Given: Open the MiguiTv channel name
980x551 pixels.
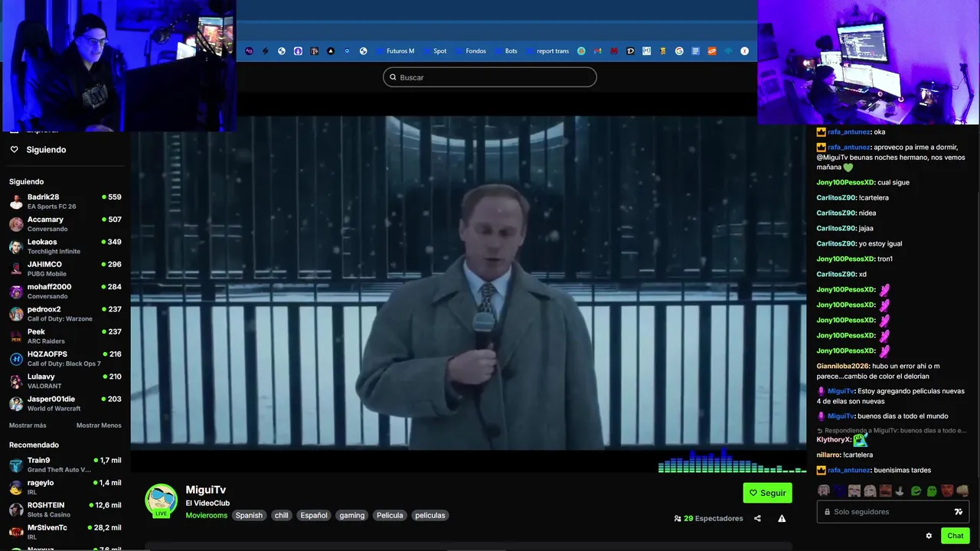Looking at the screenshot, I should [x=206, y=490].
